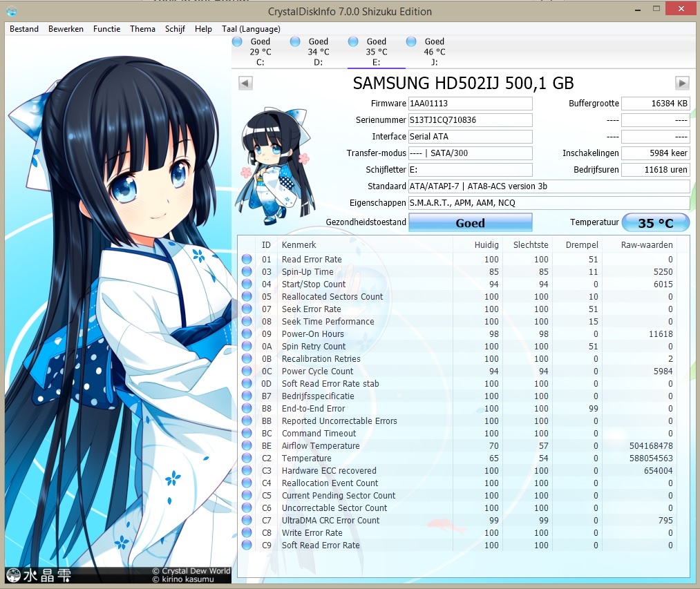Click raw value 654004 for Hardware ECC
Viewport: 700px width, 589px height.
tap(658, 471)
